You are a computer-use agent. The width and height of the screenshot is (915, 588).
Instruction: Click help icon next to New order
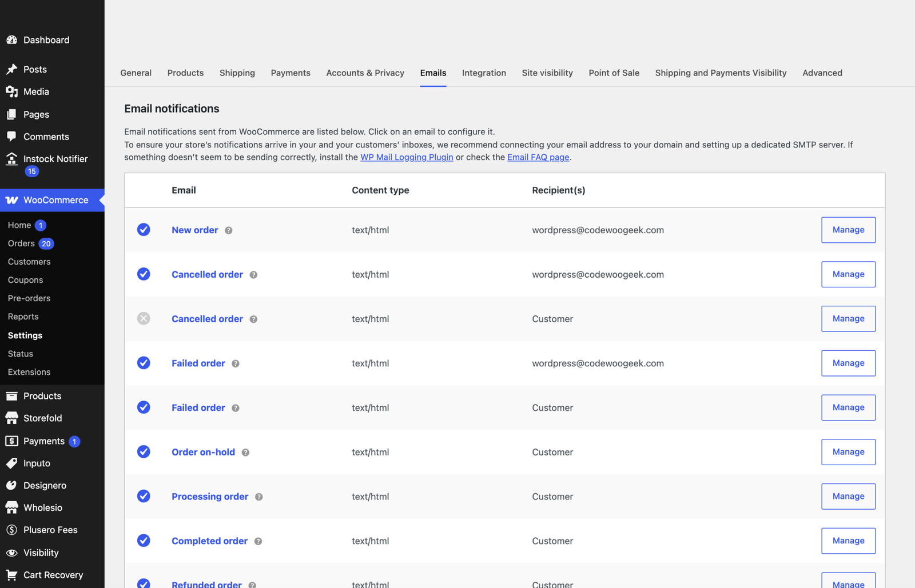click(x=229, y=230)
